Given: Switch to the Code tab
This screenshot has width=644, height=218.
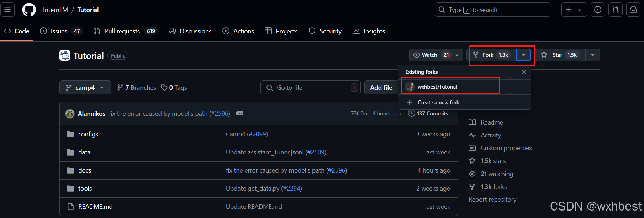Looking at the screenshot, I should click(x=17, y=31).
